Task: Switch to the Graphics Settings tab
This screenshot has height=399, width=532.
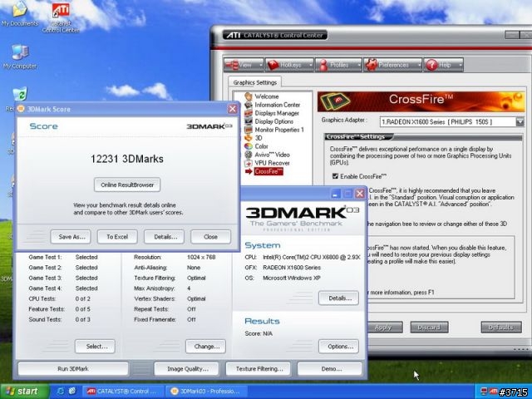Action: pyautogui.click(x=255, y=82)
